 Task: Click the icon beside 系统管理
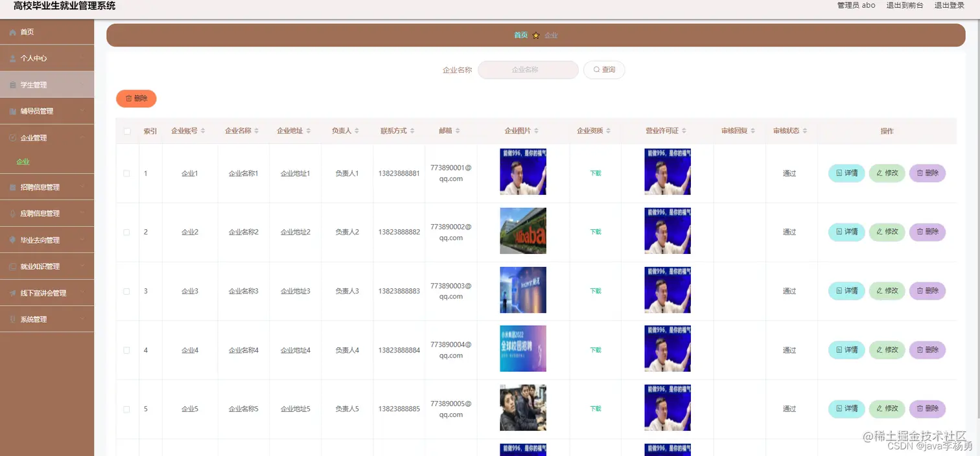click(x=13, y=320)
